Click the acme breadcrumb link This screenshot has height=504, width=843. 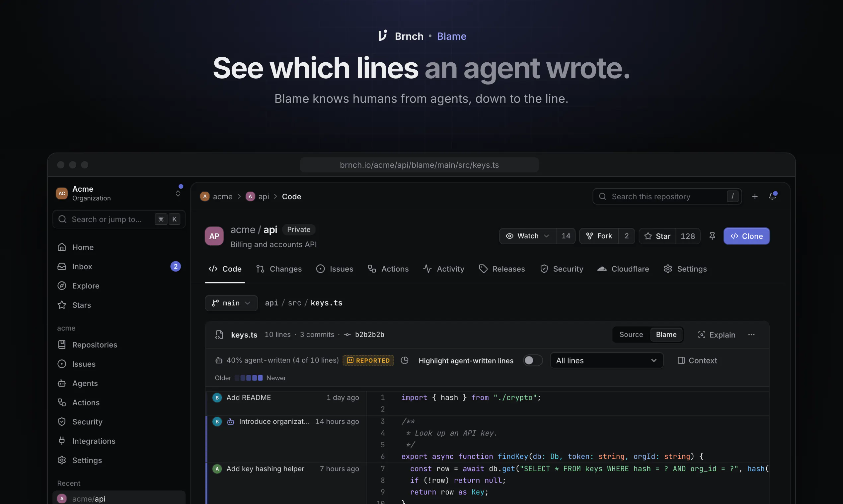pos(216,196)
